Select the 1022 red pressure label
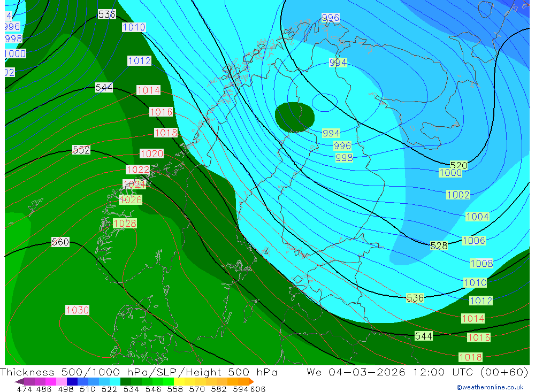535x392 pixels. click(138, 169)
